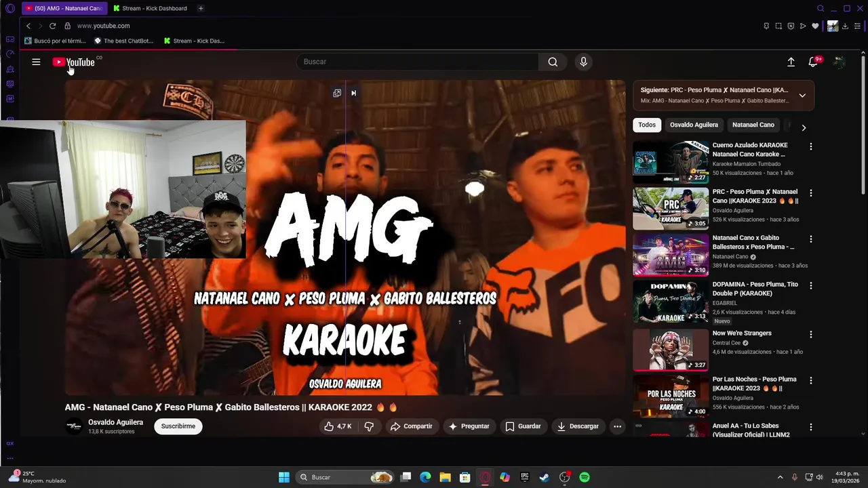Collapse the playlist mix panel chevron

coord(802,96)
